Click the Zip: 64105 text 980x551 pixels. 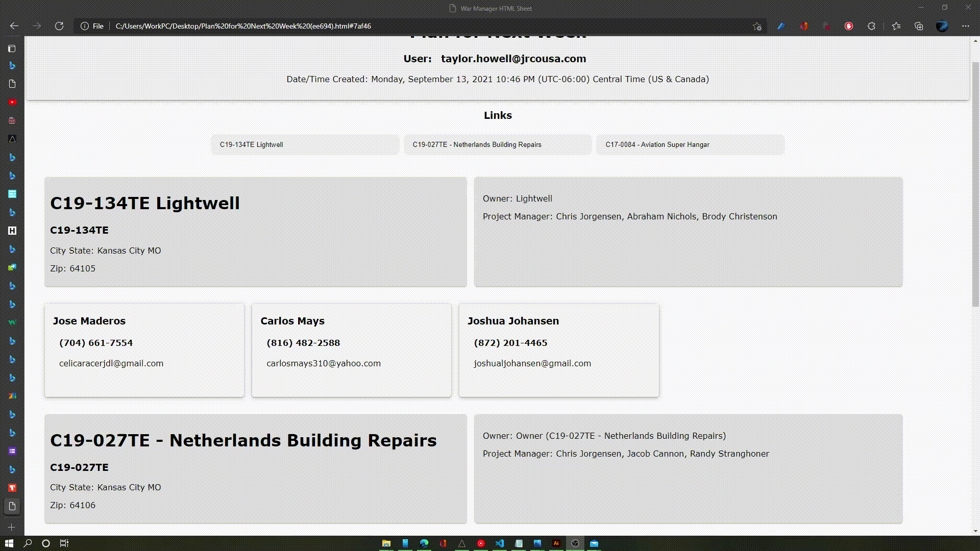click(x=72, y=268)
